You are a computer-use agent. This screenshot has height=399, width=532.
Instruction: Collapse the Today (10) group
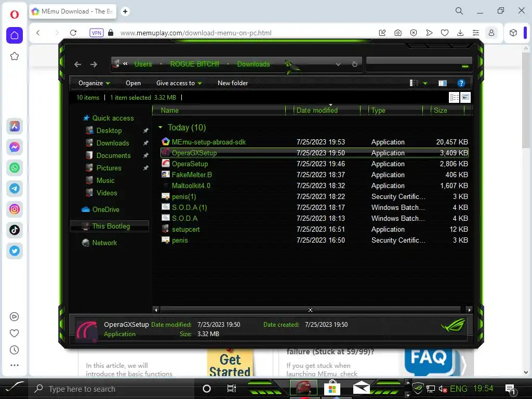[x=160, y=127]
